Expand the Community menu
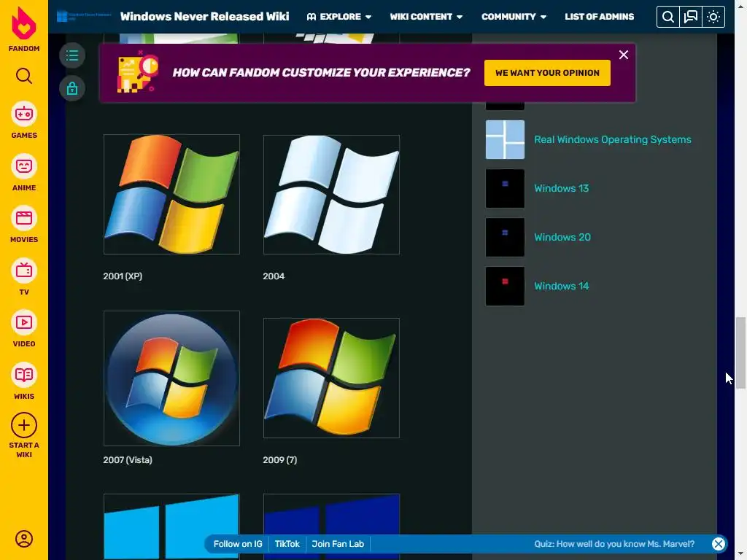 coord(514,17)
